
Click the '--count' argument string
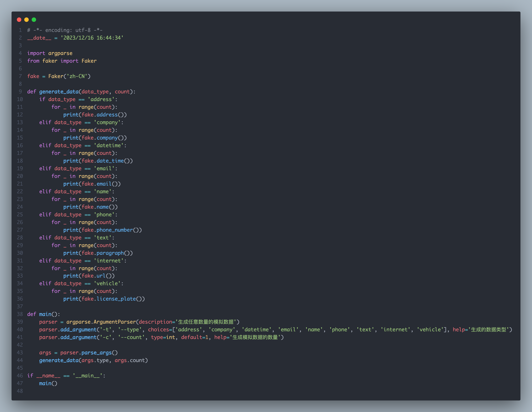tap(131, 337)
